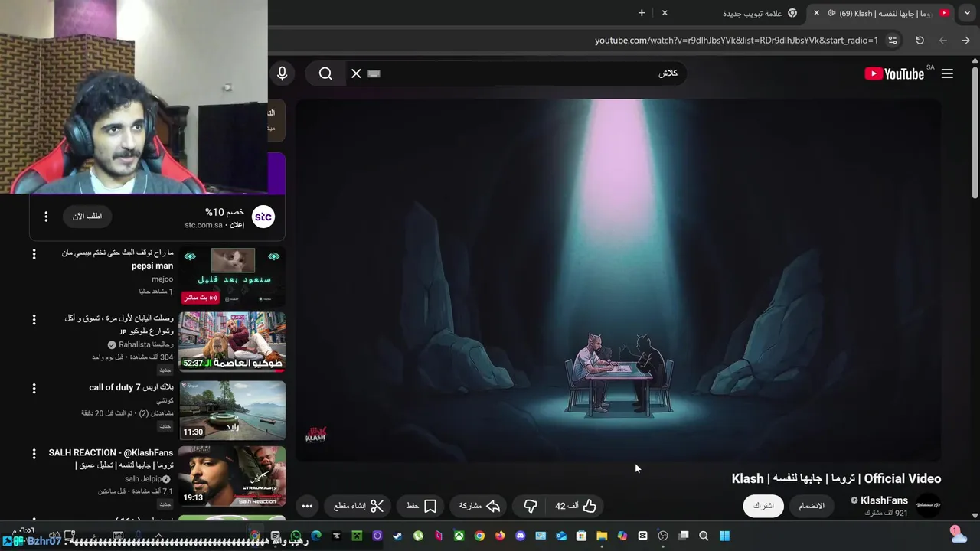Select the pepsi man stream title

click(118, 259)
